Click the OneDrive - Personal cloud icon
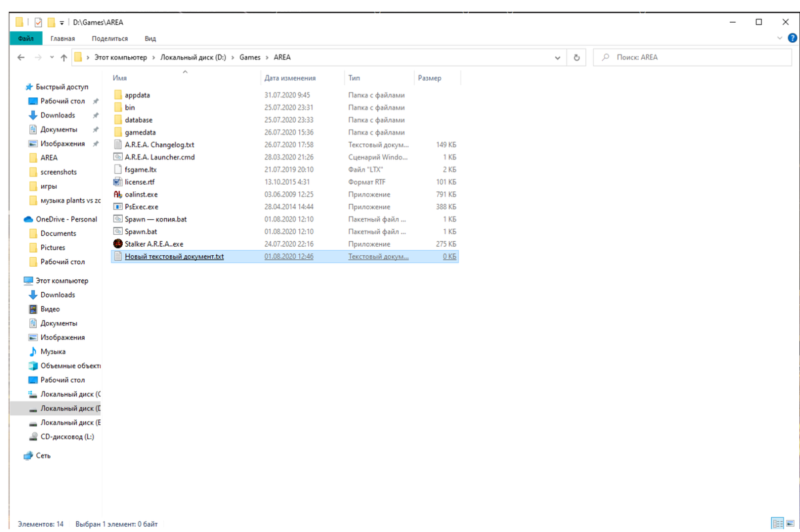Screen dimensions: 800x532 pyautogui.click(x=29, y=219)
